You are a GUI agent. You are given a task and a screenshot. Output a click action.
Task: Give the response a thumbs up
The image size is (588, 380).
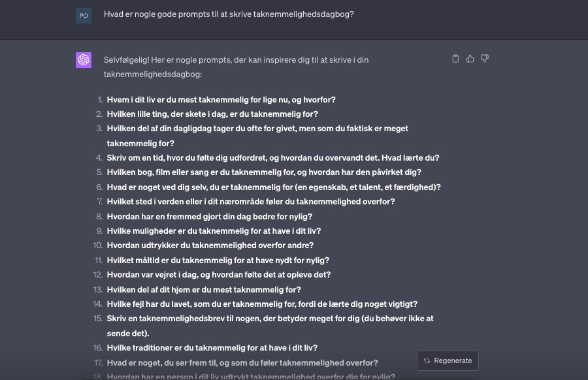click(x=470, y=58)
